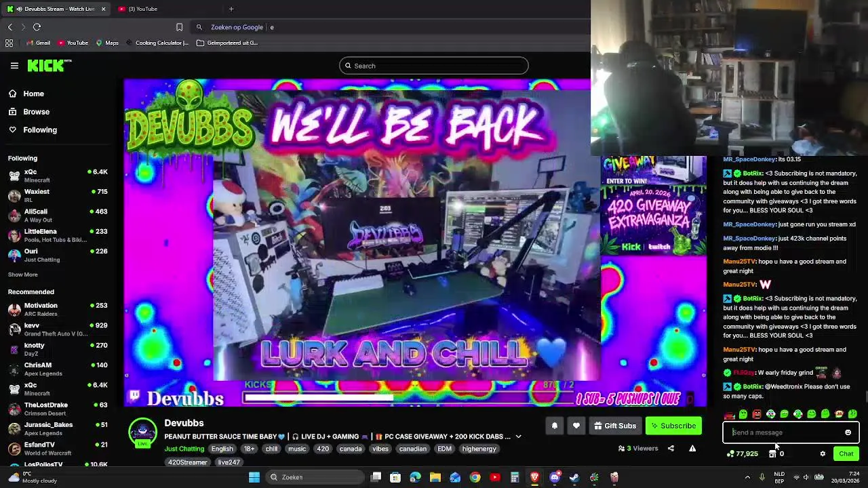This screenshot has width=868, height=488.
Task: Open Waxiest channel in Following list
Action: 58,196
